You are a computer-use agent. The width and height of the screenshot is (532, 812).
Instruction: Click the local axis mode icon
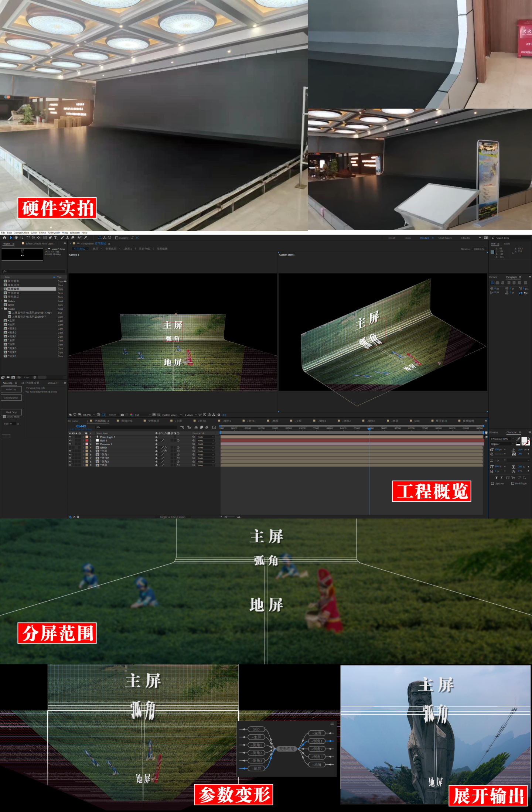(100, 238)
